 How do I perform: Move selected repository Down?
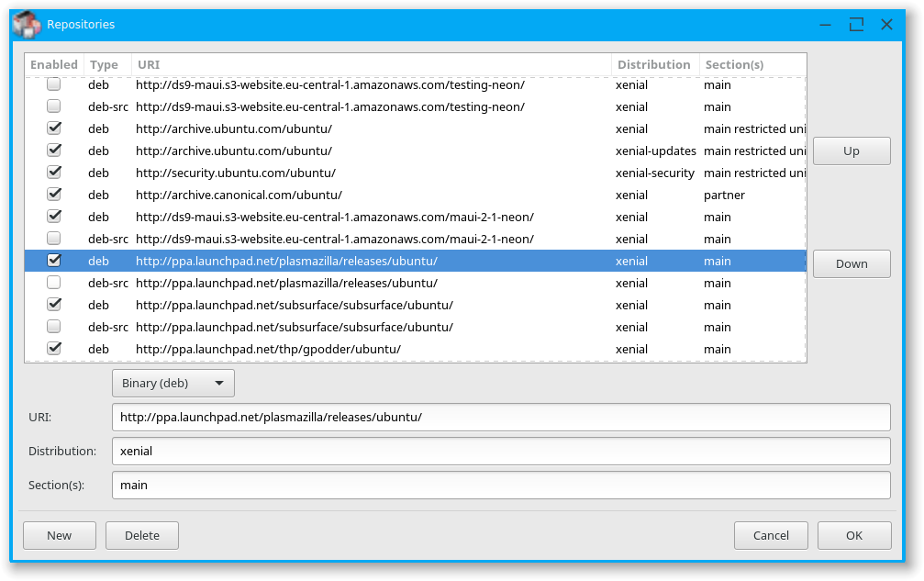(x=851, y=264)
